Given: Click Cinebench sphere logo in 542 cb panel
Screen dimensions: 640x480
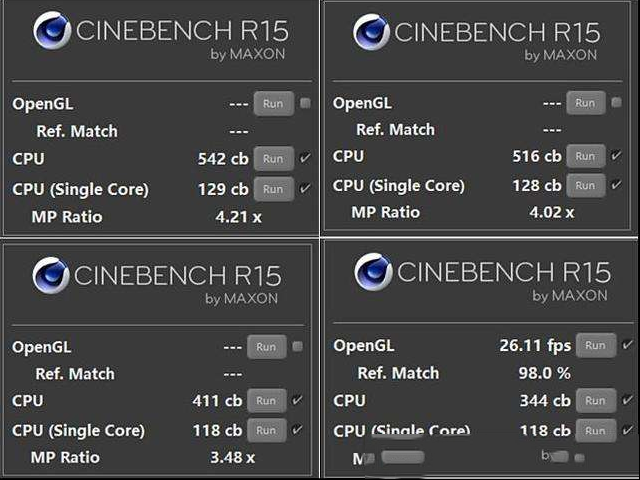Looking at the screenshot, I should click(x=52, y=31).
